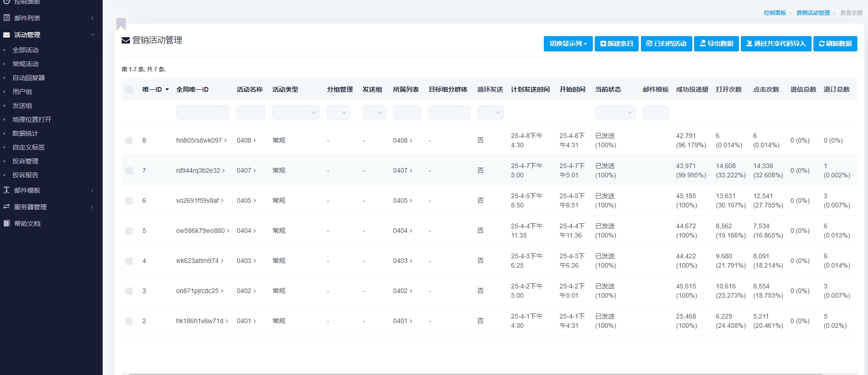The width and height of the screenshot is (868, 375).
Task: Select the checkbox for row ID 7
Action: click(x=129, y=171)
